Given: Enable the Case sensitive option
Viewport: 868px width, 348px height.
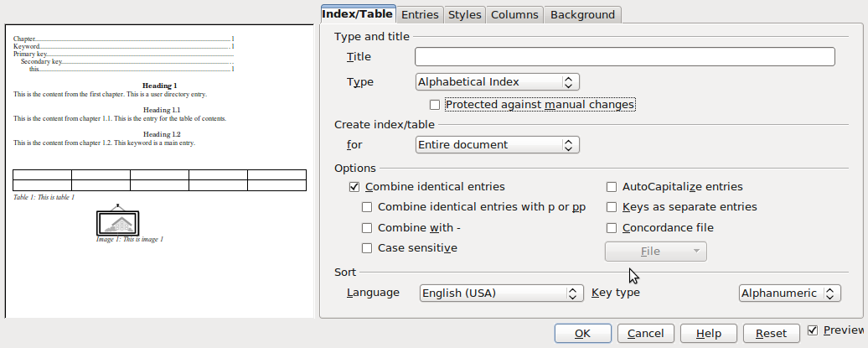Looking at the screenshot, I should click(367, 248).
